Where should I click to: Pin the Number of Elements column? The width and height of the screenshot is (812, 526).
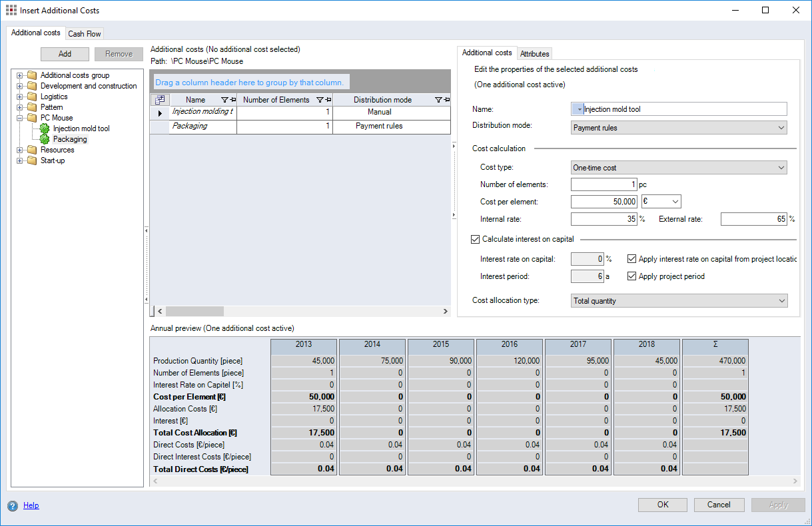pos(328,100)
